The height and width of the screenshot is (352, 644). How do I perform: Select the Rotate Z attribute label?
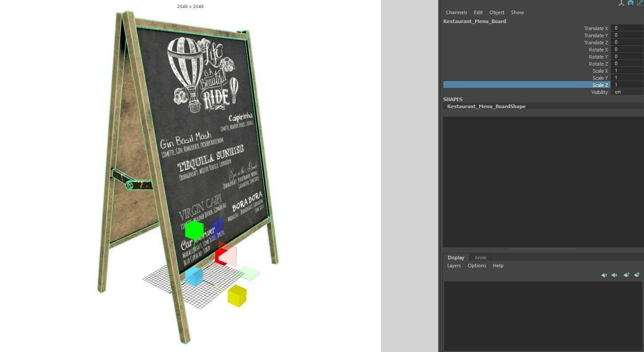pos(598,64)
